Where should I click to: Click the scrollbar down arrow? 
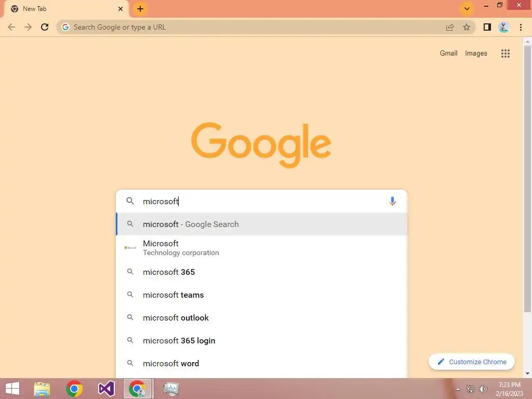click(x=527, y=374)
